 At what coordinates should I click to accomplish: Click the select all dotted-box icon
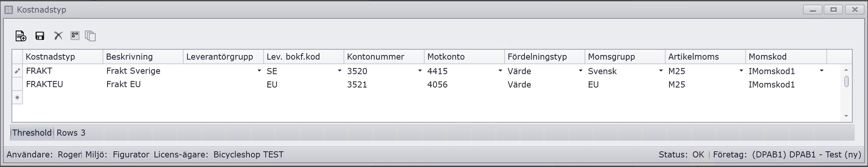click(75, 36)
